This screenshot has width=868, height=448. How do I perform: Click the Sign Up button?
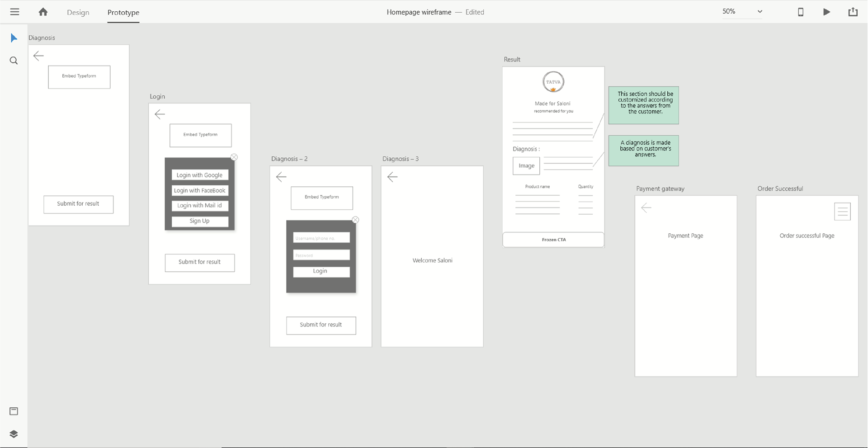tap(200, 221)
